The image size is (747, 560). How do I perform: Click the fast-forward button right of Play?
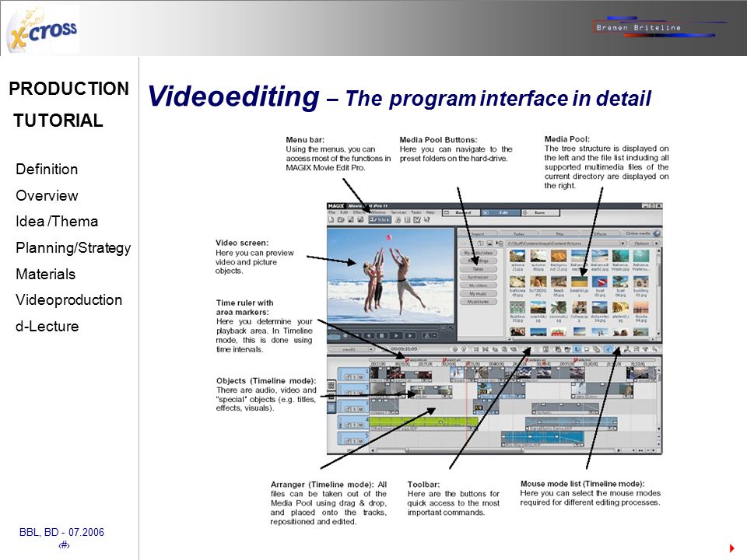click(x=410, y=336)
